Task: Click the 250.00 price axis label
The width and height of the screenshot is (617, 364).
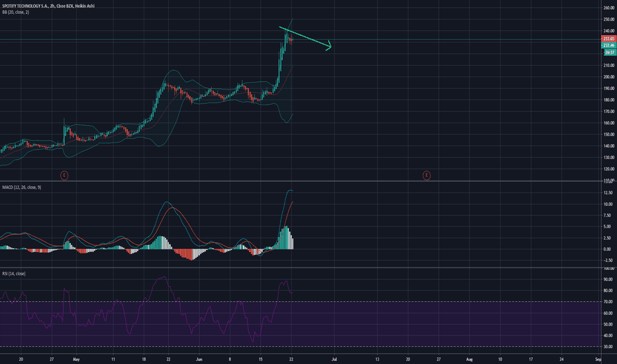Action: tap(609, 19)
